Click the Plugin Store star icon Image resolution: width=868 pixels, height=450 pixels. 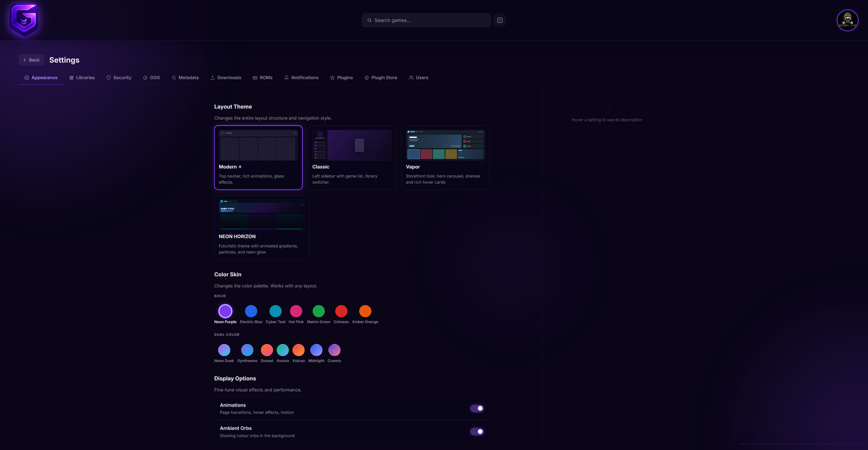[367, 78]
